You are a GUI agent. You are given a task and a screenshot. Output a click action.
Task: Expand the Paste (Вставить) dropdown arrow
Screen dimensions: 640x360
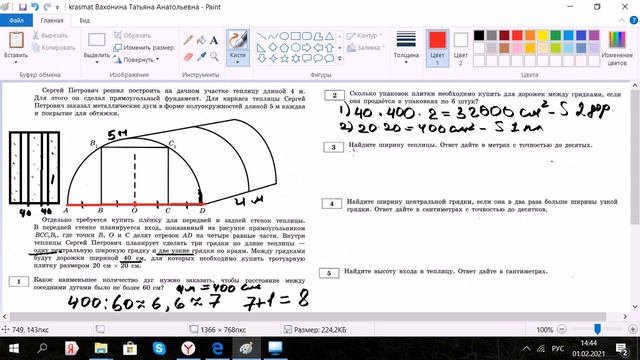tap(16, 62)
